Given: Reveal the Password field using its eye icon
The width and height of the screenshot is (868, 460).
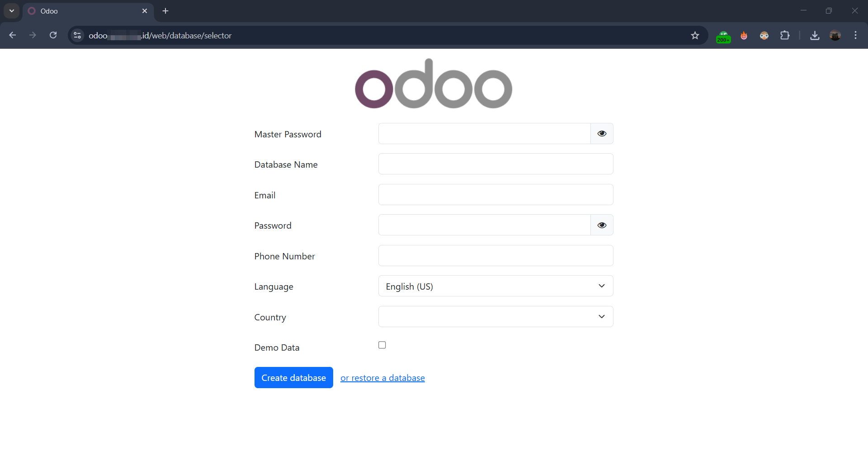Looking at the screenshot, I should tap(602, 225).
